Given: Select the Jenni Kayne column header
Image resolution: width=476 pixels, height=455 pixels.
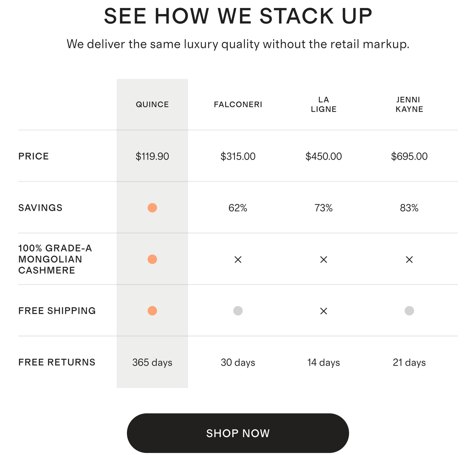Looking at the screenshot, I should pos(409,105).
